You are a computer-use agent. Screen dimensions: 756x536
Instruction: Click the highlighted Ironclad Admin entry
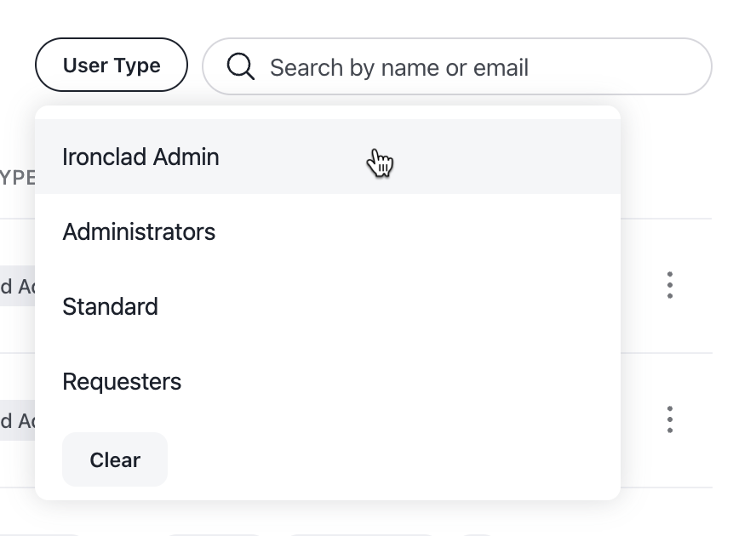[x=328, y=157]
